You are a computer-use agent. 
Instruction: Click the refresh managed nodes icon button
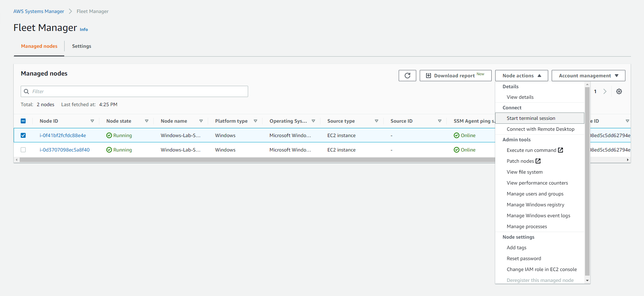(407, 76)
